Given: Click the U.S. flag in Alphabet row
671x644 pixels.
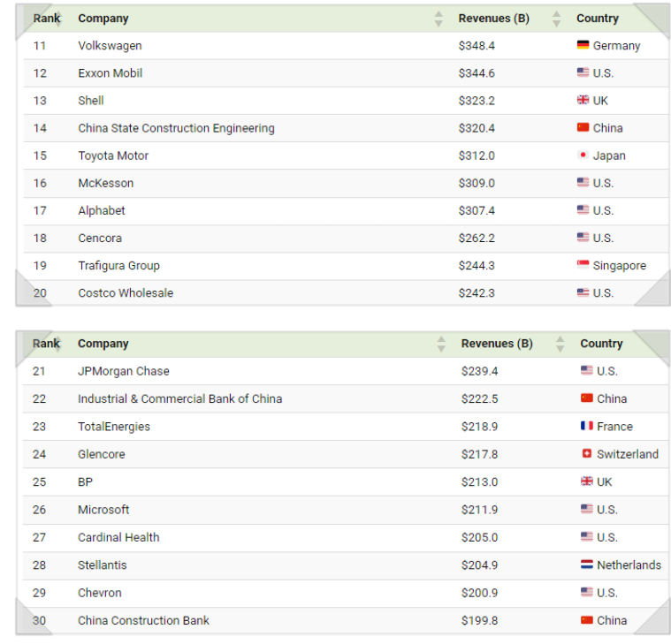Looking at the screenshot, I should coord(583,209).
